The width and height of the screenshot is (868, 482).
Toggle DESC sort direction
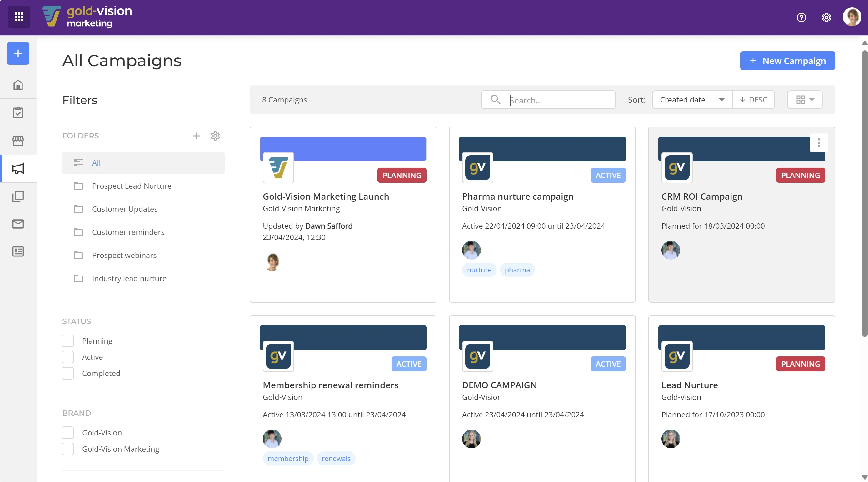coord(753,100)
